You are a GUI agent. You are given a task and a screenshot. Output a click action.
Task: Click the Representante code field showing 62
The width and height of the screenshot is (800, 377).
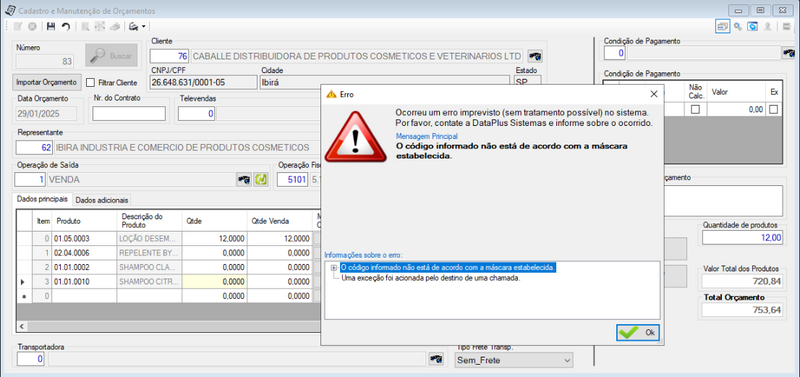[35, 147]
